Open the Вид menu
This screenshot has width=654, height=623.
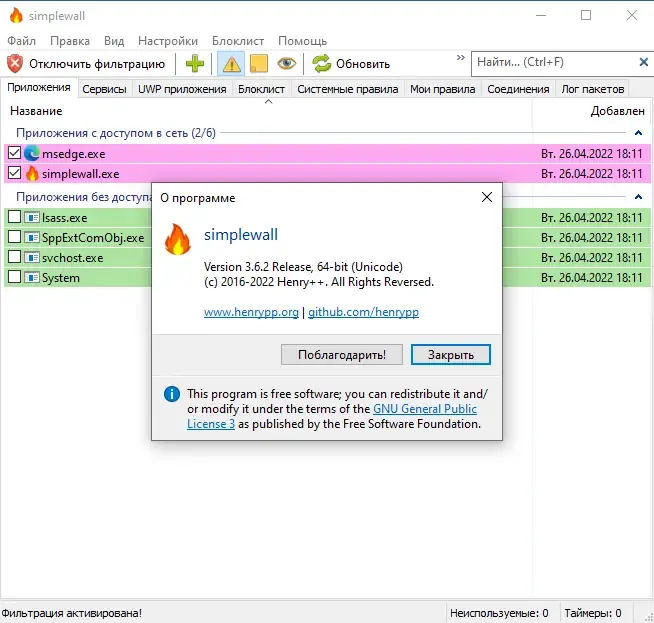[x=114, y=41]
